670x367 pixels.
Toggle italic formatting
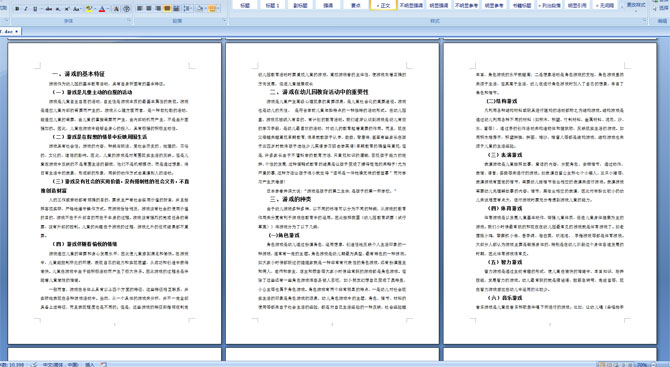[x=26, y=9]
